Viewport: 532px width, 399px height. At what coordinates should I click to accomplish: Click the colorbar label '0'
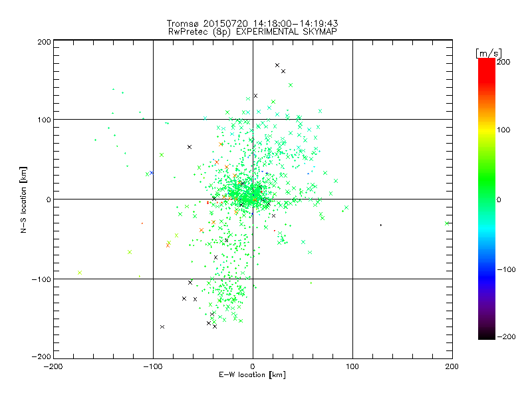(x=499, y=199)
